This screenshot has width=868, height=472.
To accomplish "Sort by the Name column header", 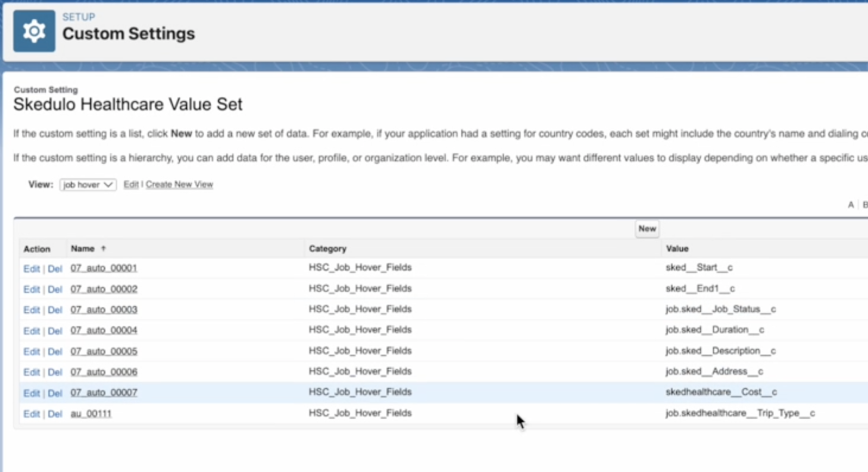I will (x=83, y=249).
